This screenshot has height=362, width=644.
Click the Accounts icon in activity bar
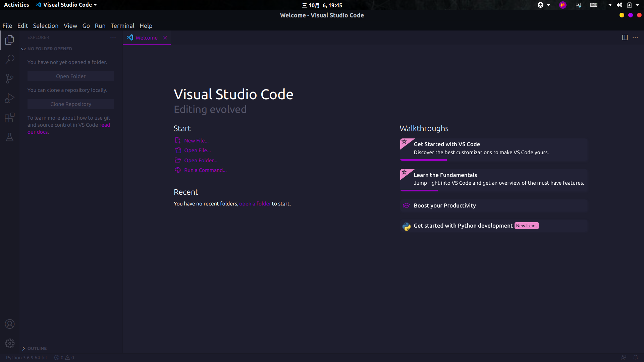coord(10,324)
